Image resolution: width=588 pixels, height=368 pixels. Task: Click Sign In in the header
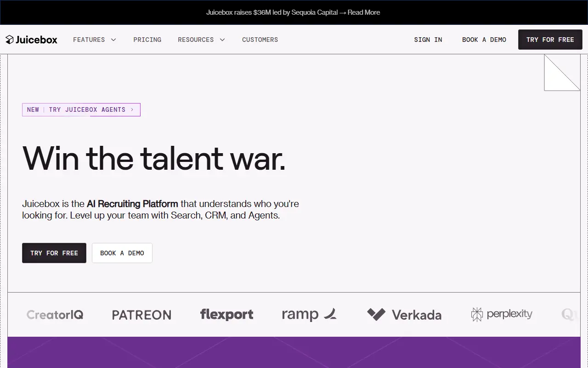[428, 40]
